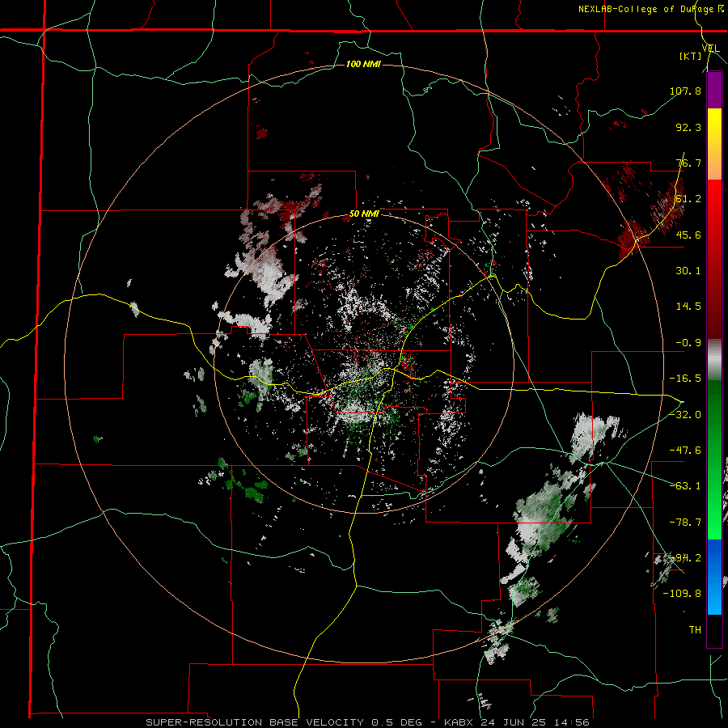Select the -78.7 velocity scale value
The image size is (728, 728).
(x=685, y=523)
